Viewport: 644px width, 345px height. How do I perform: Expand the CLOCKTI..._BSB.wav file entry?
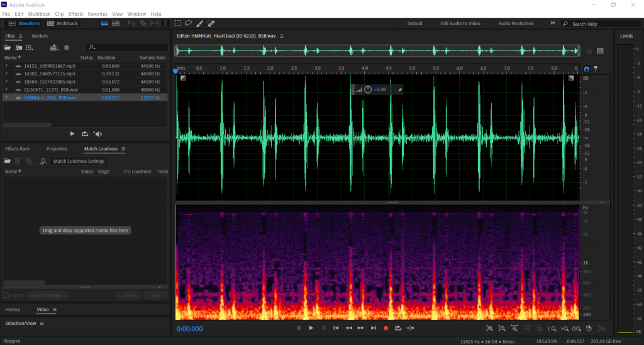(6, 90)
